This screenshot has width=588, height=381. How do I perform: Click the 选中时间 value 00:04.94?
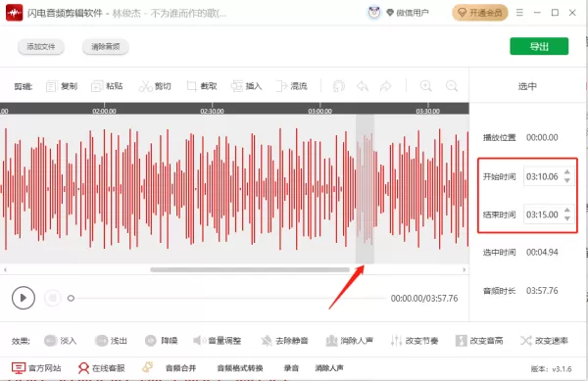[542, 253]
